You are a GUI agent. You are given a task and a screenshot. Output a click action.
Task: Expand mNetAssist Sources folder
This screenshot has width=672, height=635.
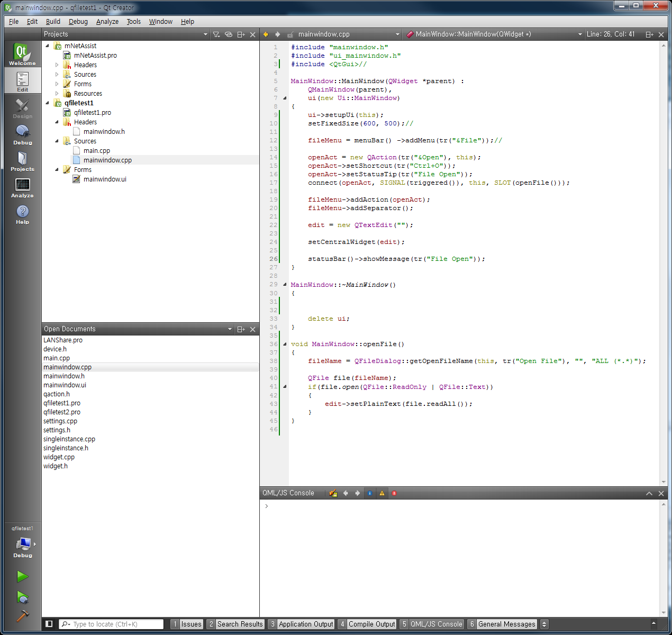click(x=57, y=75)
